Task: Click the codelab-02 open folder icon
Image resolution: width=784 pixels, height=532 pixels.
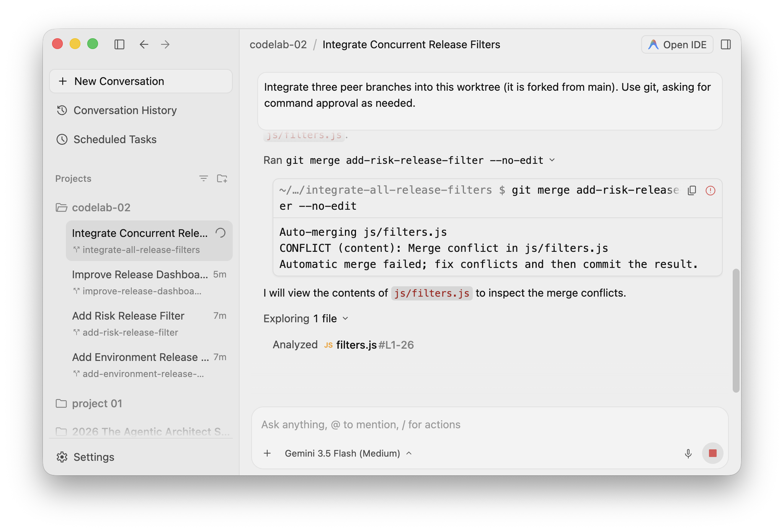Action: [61, 207]
